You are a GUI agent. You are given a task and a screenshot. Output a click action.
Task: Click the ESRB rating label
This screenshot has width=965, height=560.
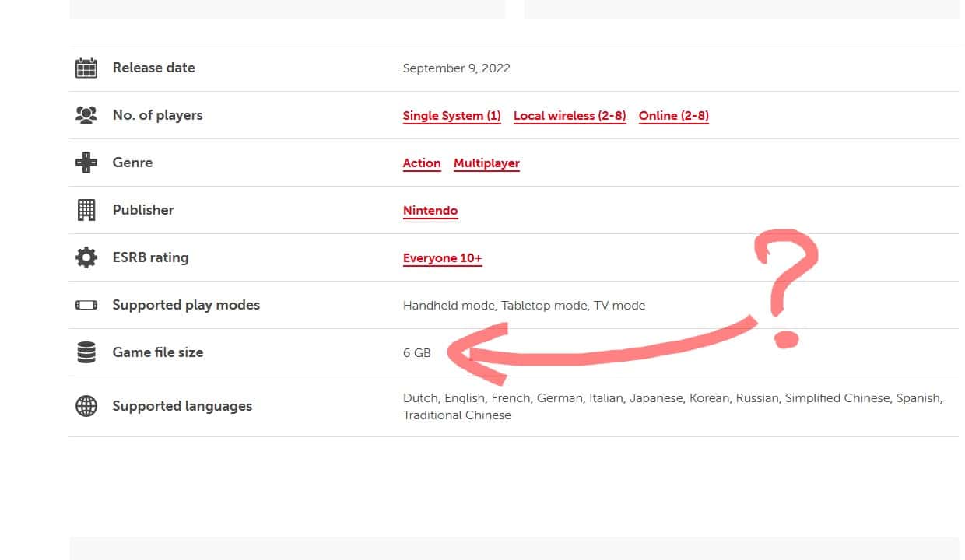coord(150,257)
